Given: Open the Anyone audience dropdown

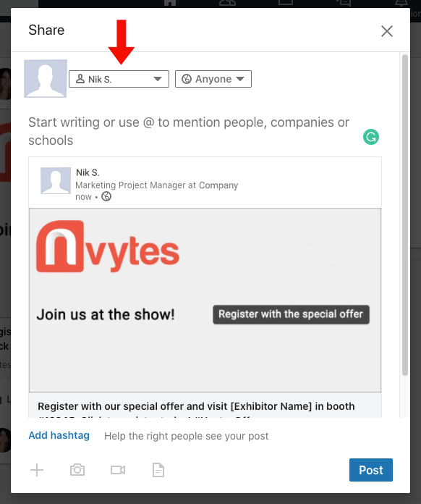Looking at the screenshot, I should [x=213, y=79].
